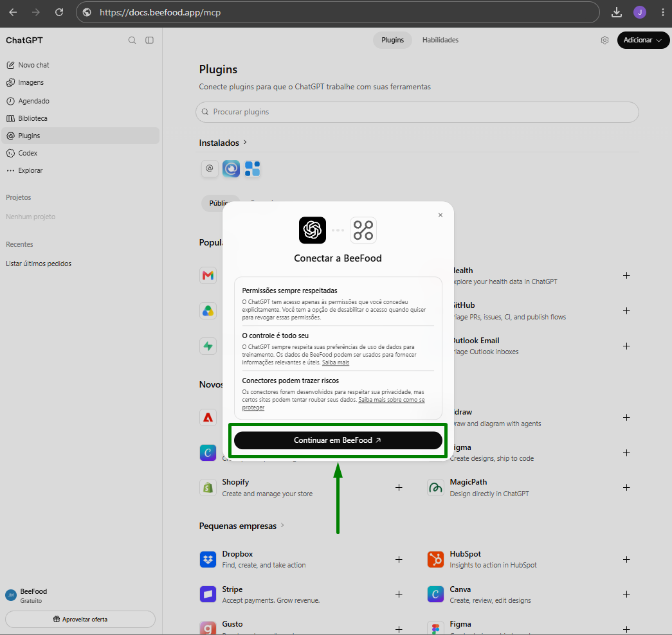
Task: Expand the Instalados section chevron
Action: [245, 142]
